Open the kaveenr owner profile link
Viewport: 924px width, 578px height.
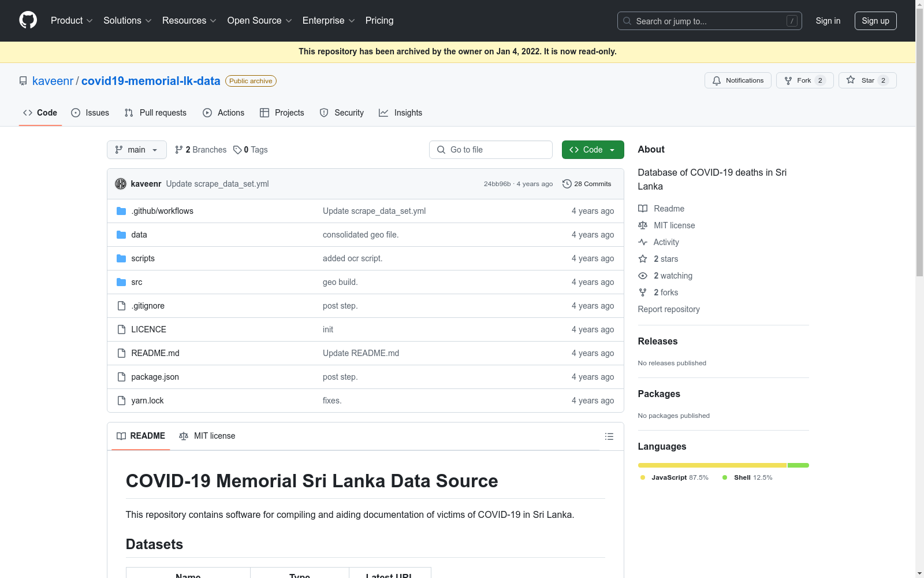coord(53,81)
